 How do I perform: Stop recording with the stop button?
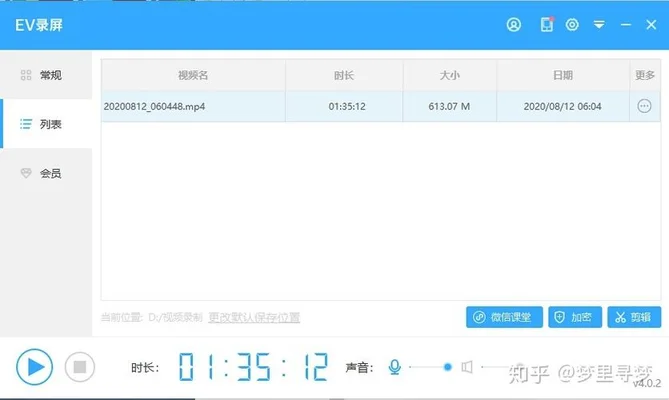pyautogui.click(x=80, y=367)
